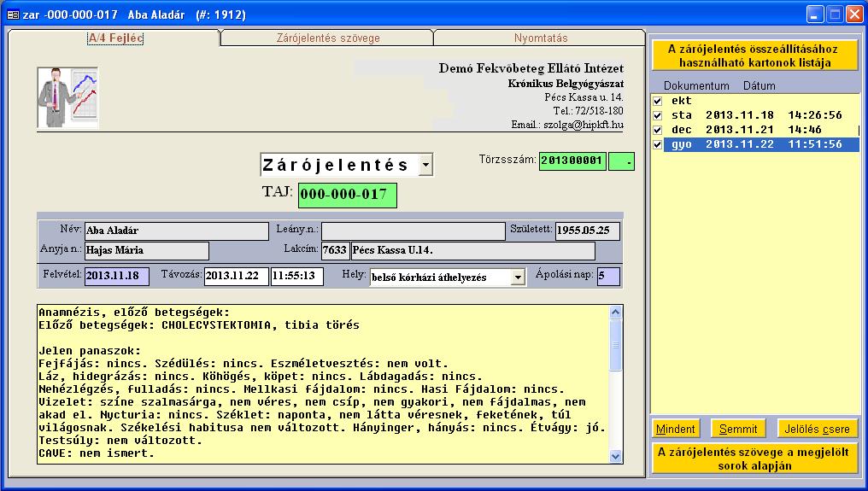Screen dimensions: 868x491
Task: Select the A/4 Fejléc tab
Action: (x=116, y=38)
